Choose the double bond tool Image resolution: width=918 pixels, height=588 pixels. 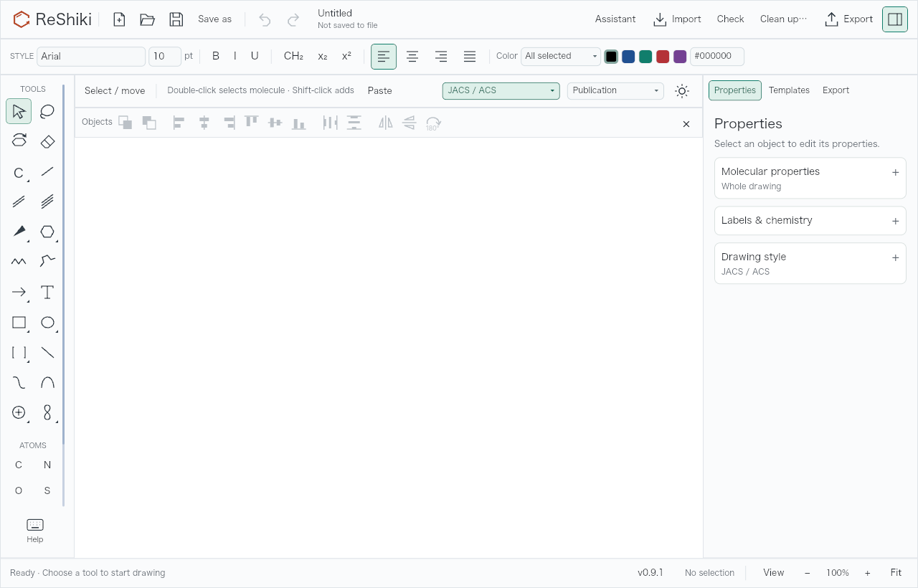pos(19,201)
